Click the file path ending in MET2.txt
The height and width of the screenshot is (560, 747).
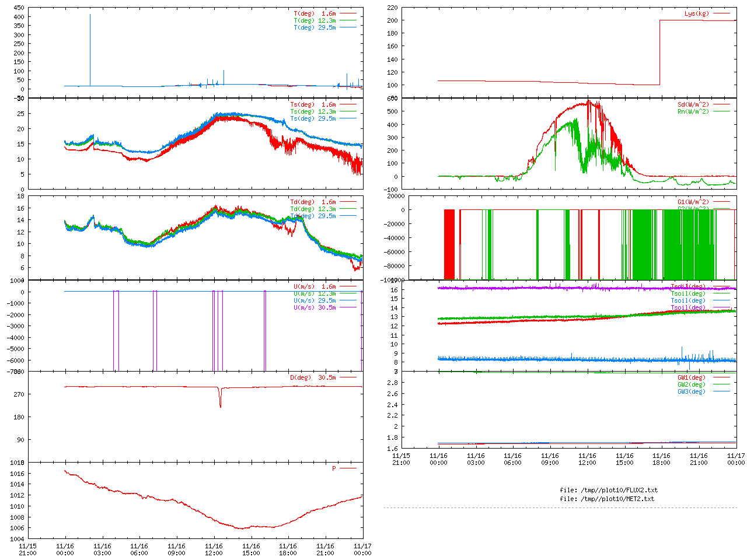[x=607, y=499]
